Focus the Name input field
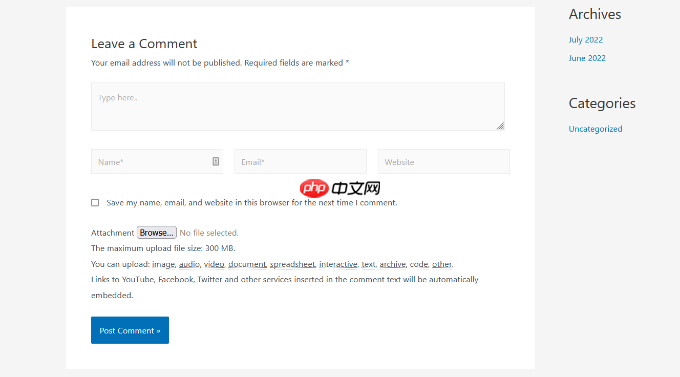This screenshot has width=680, height=377. [157, 161]
